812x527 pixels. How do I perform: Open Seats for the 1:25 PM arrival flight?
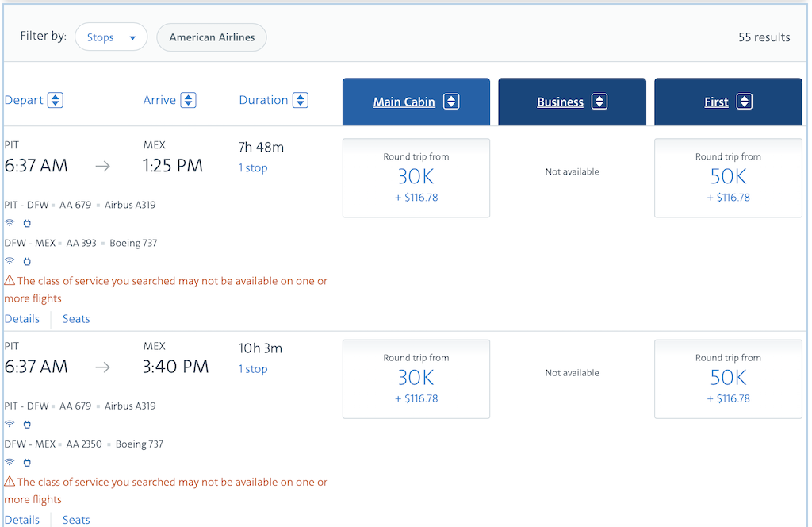tap(76, 319)
